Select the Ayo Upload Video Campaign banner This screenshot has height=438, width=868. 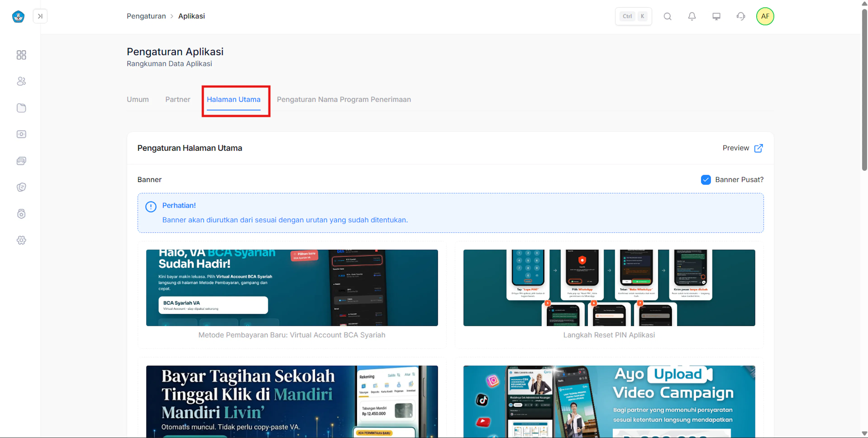[609, 402]
